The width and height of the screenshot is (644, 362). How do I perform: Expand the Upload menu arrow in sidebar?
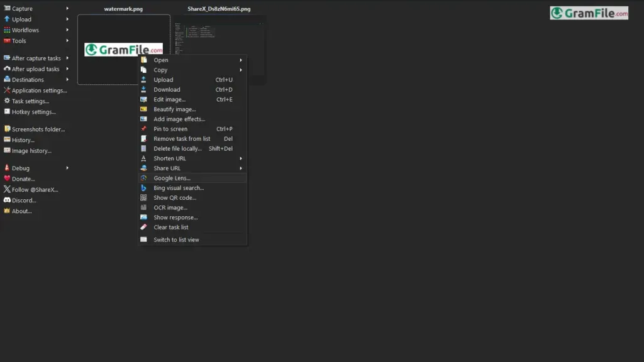click(67, 19)
